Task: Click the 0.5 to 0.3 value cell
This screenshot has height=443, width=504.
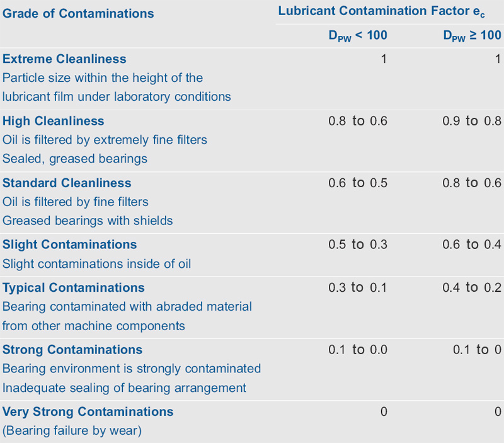Action: coord(358,245)
